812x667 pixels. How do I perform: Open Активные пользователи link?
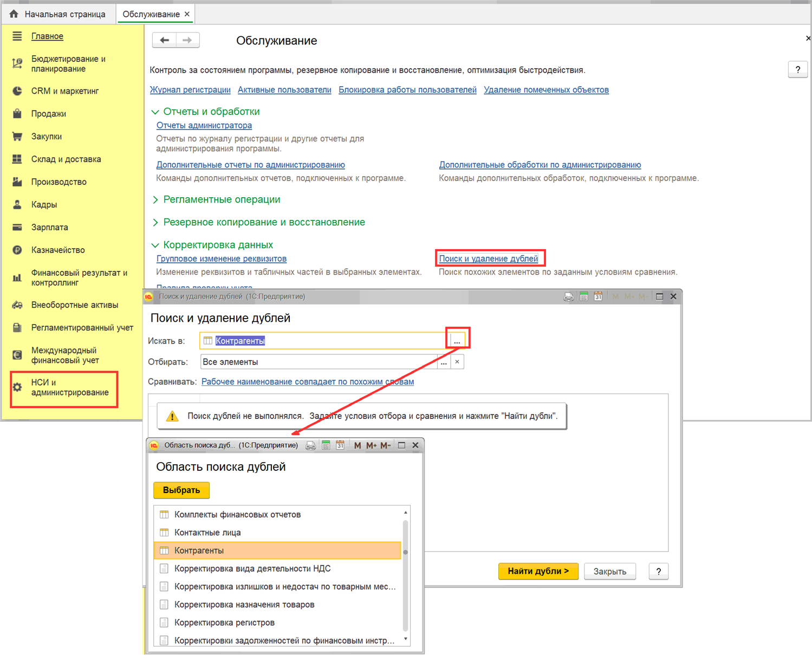click(x=284, y=90)
